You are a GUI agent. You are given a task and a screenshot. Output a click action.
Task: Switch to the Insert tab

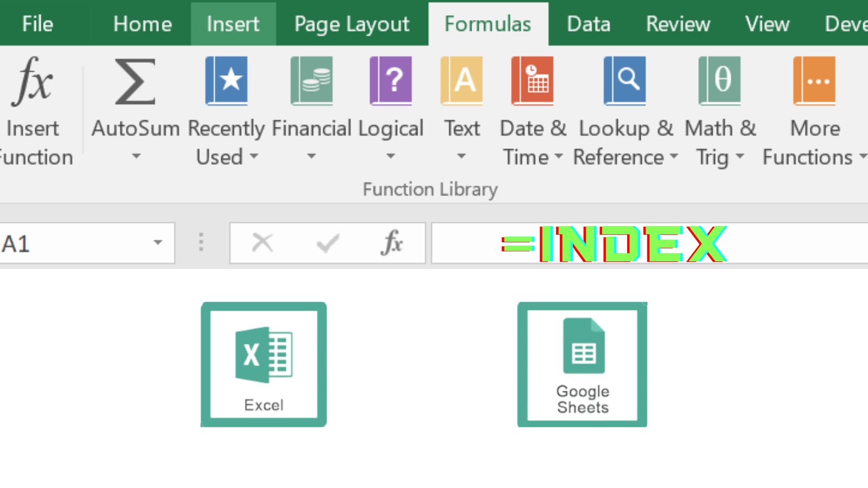click(233, 24)
